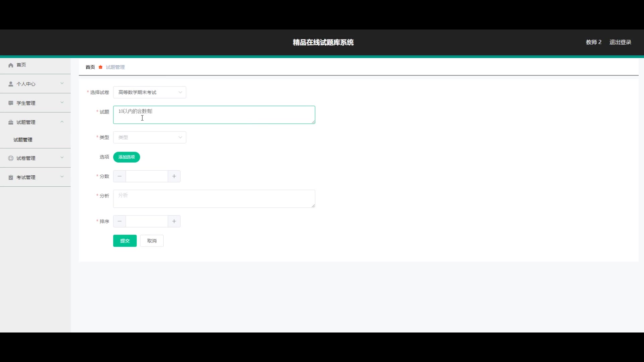Open the 选择试卷 dropdown
The image size is (644, 362).
coord(150,92)
